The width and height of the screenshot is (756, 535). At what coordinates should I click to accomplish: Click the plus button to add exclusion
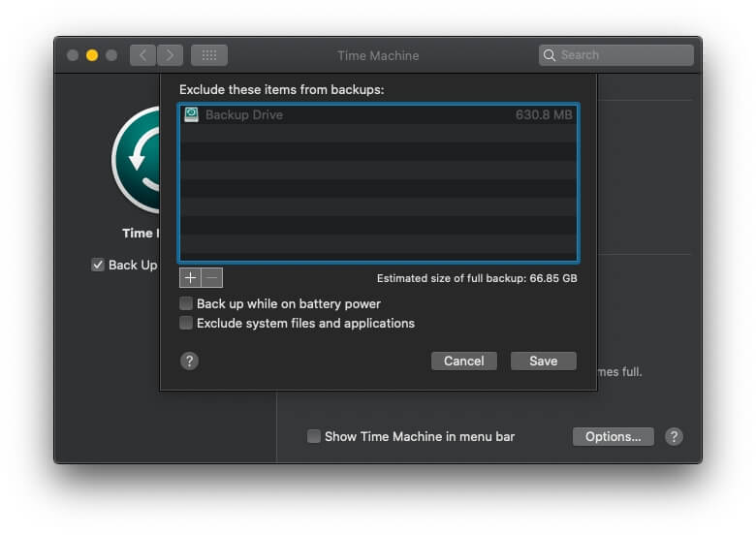[x=190, y=278]
